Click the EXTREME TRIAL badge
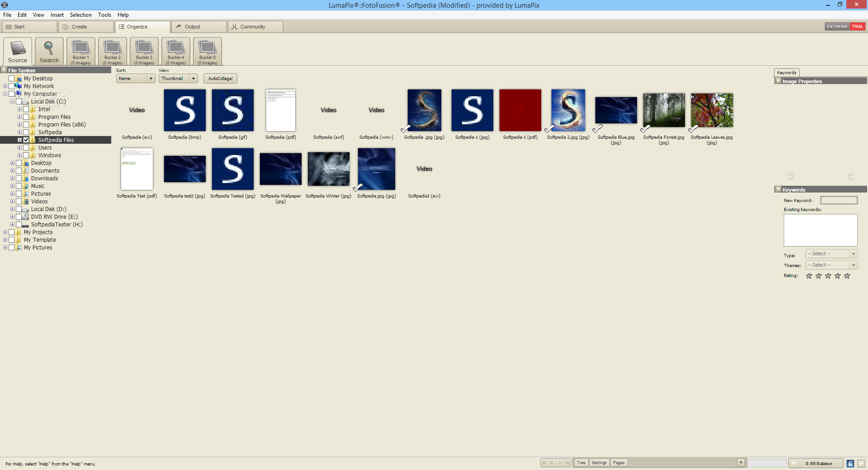Viewport: 868px width, 470px height. click(x=844, y=27)
